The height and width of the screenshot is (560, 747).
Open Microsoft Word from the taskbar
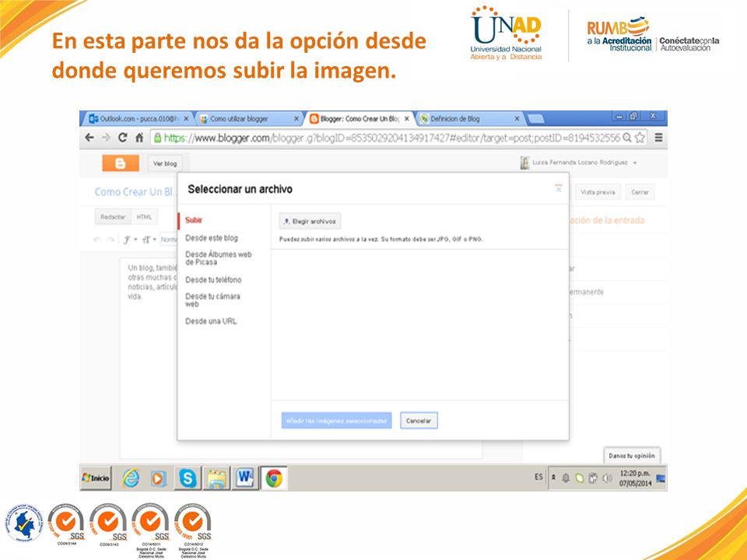244,478
